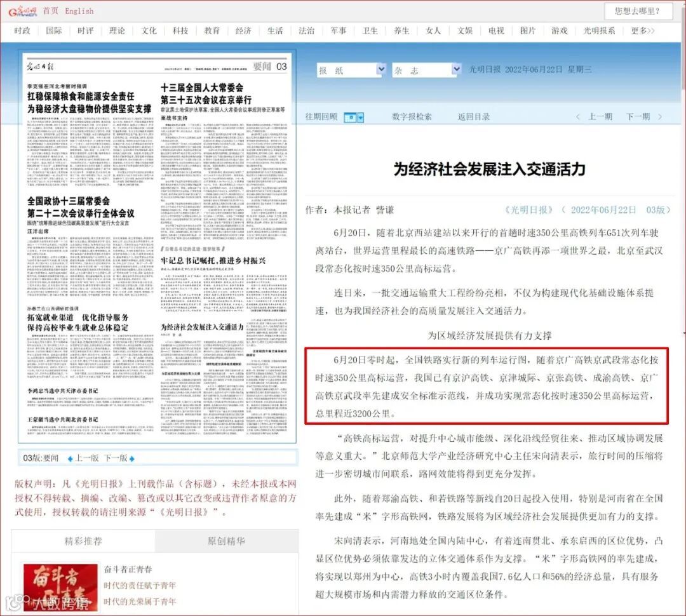Image resolution: width=686 pixels, height=616 pixels.
Task: Open the 报纸 dropdown selector
Action: (x=351, y=70)
